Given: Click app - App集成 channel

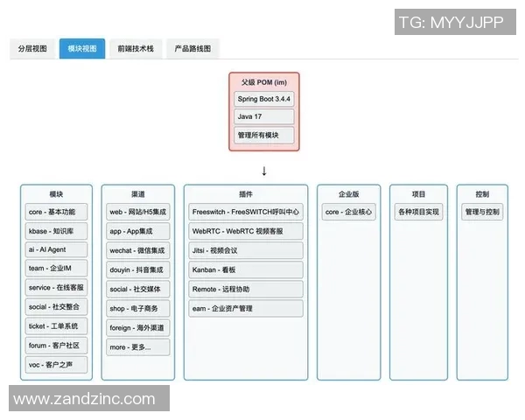Looking at the screenshot, I should [x=138, y=231].
